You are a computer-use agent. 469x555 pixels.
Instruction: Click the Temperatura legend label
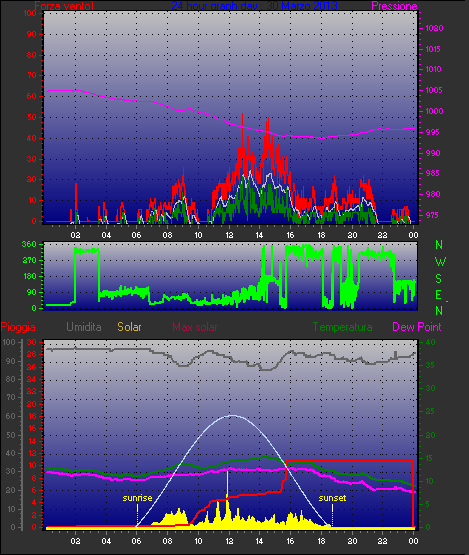[342, 327]
